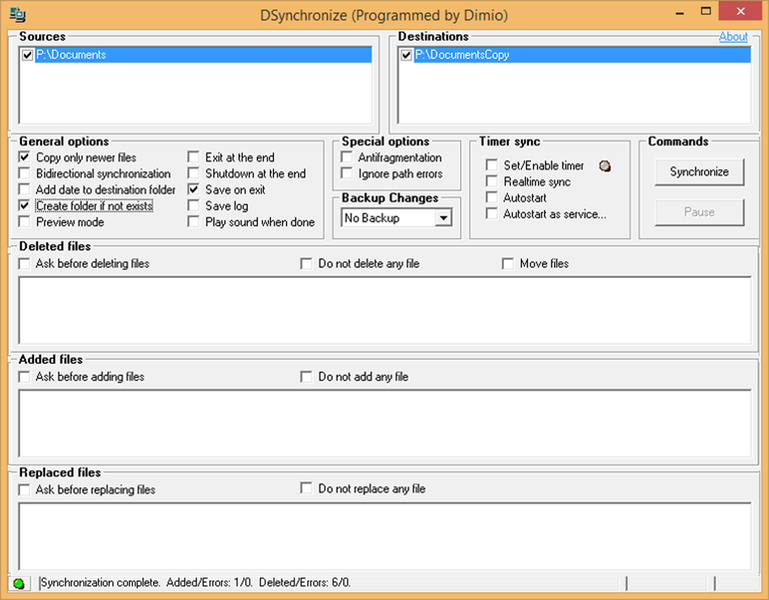Uncheck the P:\Documents source checkbox
Image resolution: width=769 pixels, height=600 pixels.
[x=27, y=55]
